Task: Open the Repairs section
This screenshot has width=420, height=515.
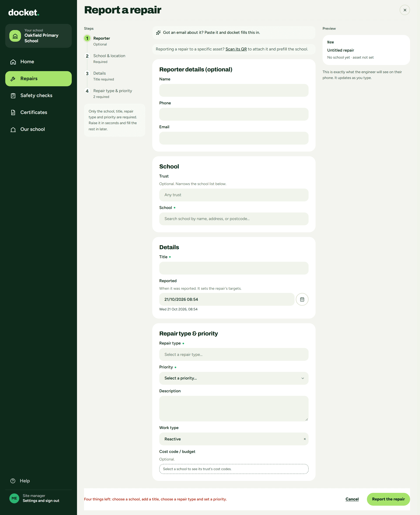Action: (38, 79)
